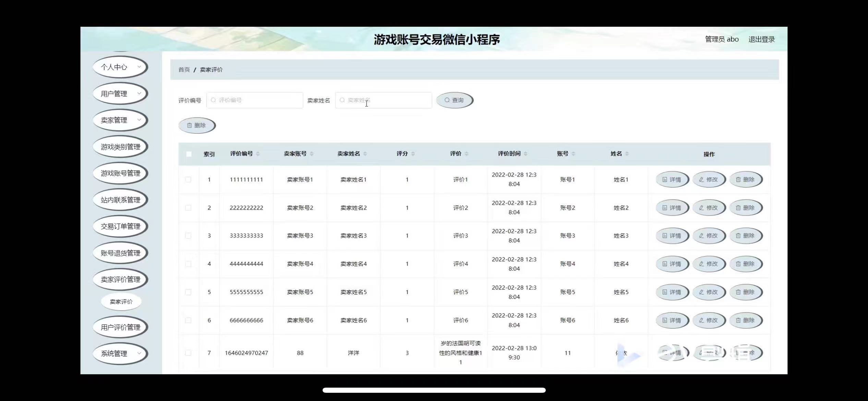The height and width of the screenshot is (401, 868).
Task: View 详情 for row 评价3
Action: click(672, 236)
